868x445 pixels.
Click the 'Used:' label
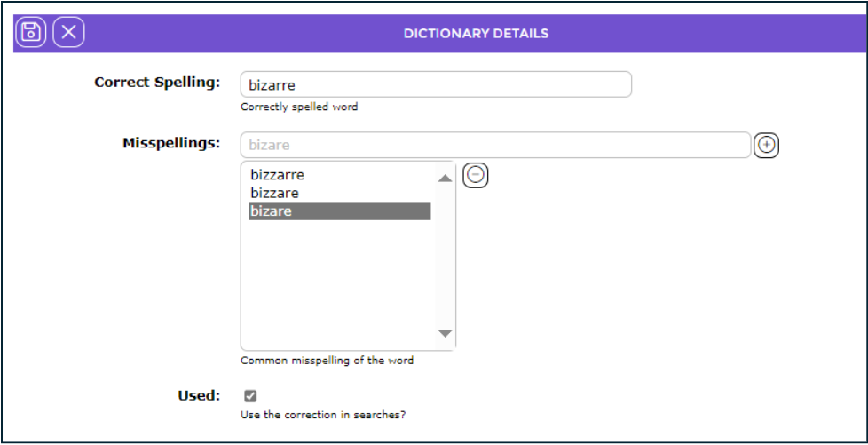tap(199, 395)
